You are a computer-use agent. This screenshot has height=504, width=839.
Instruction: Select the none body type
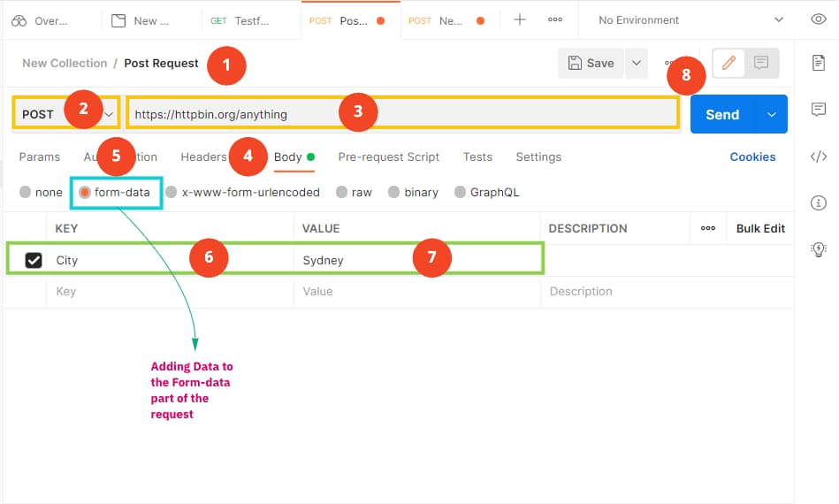pos(25,192)
